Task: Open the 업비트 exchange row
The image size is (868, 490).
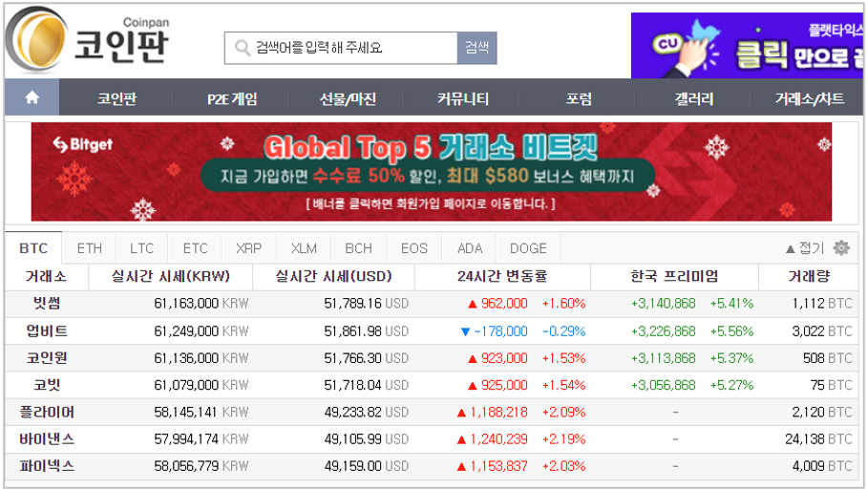Action: pos(433,331)
